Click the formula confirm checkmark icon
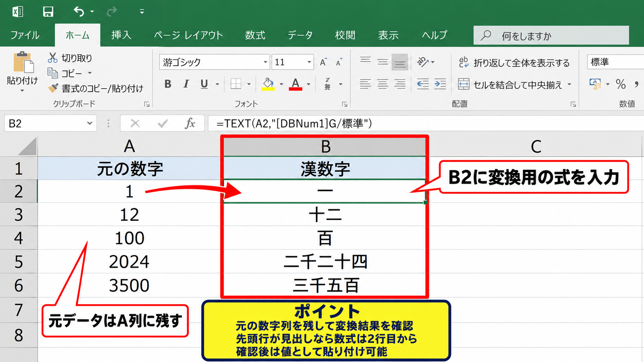 point(163,123)
